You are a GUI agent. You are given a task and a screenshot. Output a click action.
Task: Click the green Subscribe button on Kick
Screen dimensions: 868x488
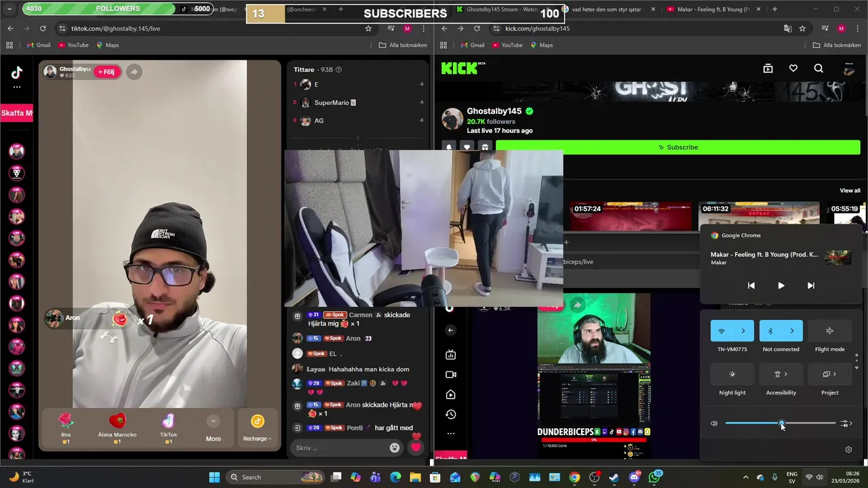click(x=677, y=147)
